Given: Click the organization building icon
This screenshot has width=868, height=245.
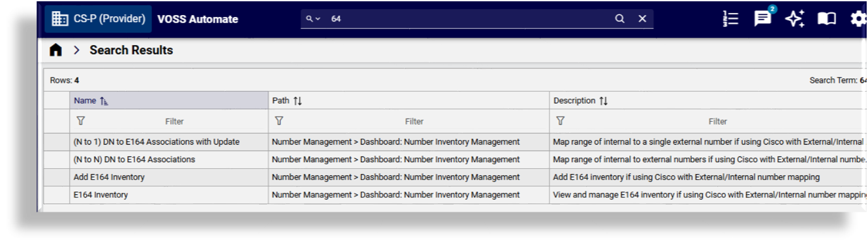Looking at the screenshot, I should (59, 19).
